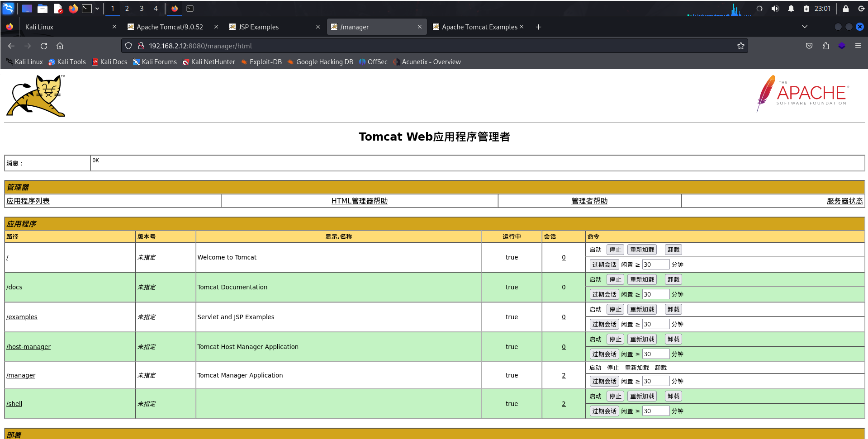Image resolution: width=868 pixels, height=439 pixels.
Task: Switch to workspace 3
Action: [x=142, y=9]
